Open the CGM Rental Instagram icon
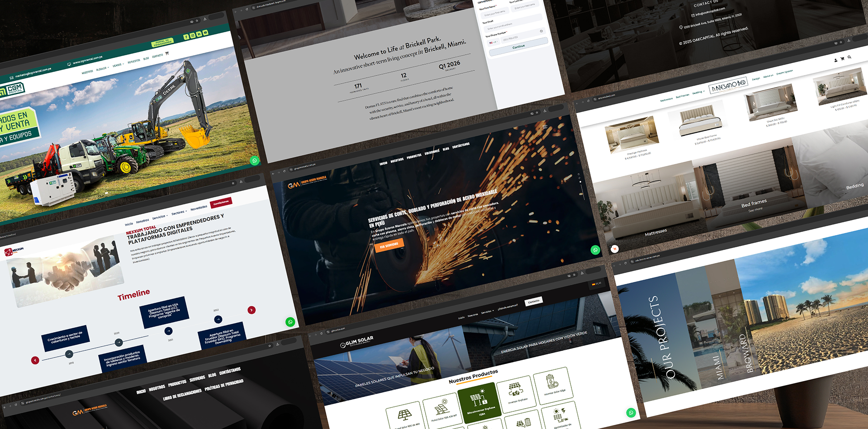 coord(192,36)
